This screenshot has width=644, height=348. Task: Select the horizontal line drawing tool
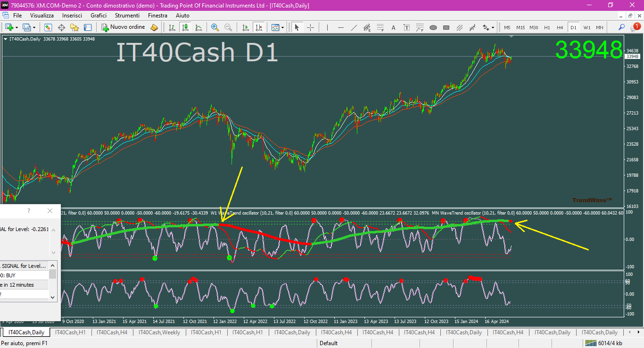point(340,27)
